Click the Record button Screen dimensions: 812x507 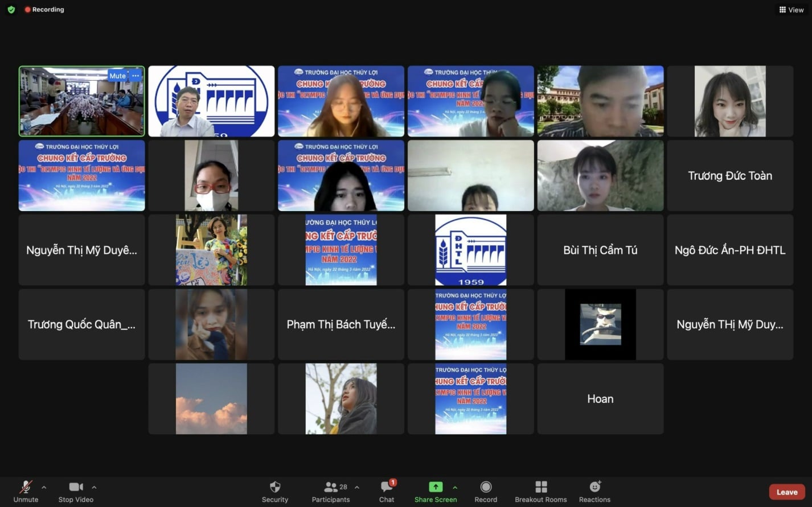point(486,491)
